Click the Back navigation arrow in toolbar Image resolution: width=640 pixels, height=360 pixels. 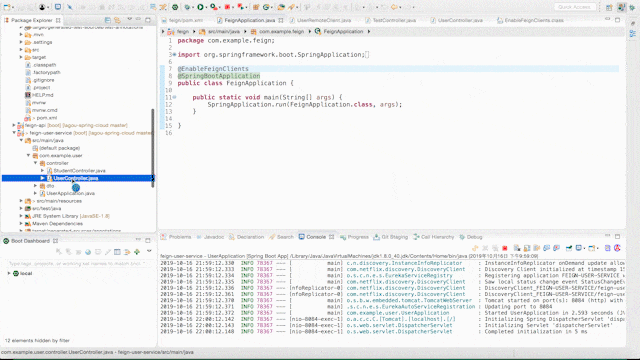(x=394, y=7)
